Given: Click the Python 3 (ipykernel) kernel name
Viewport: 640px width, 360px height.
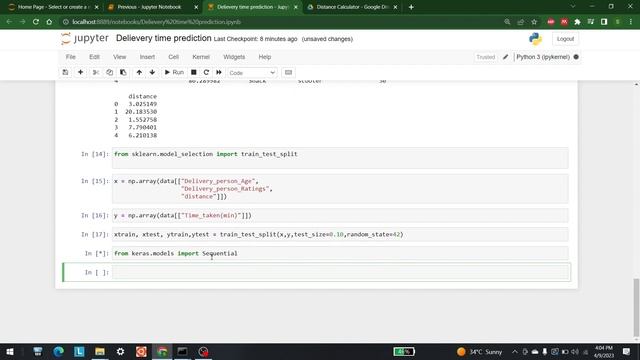Looking at the screenshot, I should (543, 57).
